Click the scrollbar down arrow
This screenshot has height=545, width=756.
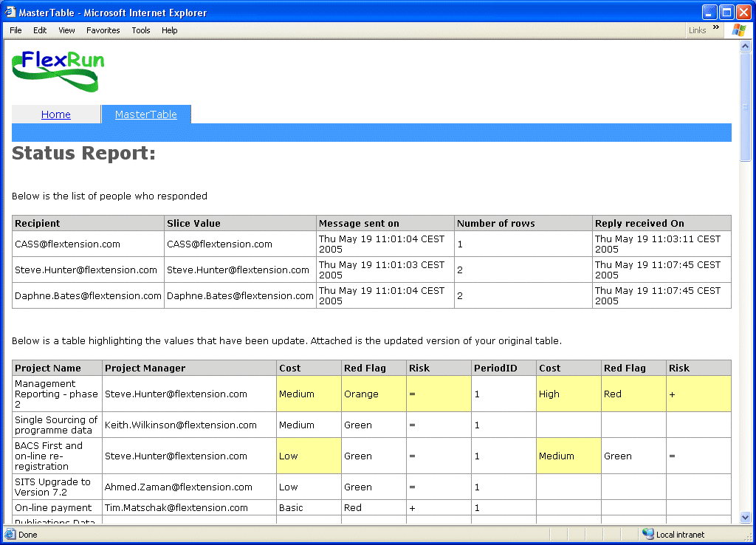pyautogui.click(x=746, y=518)
